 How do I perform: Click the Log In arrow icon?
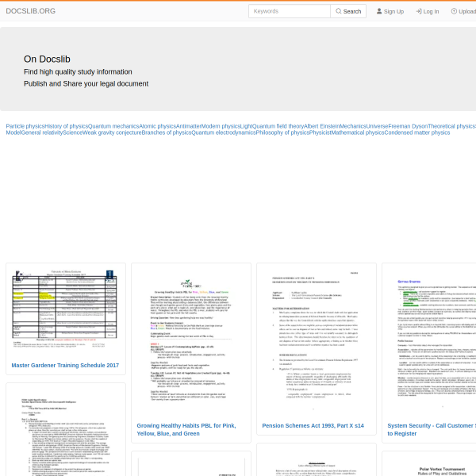pyautogui.click(x=419, y=11)
